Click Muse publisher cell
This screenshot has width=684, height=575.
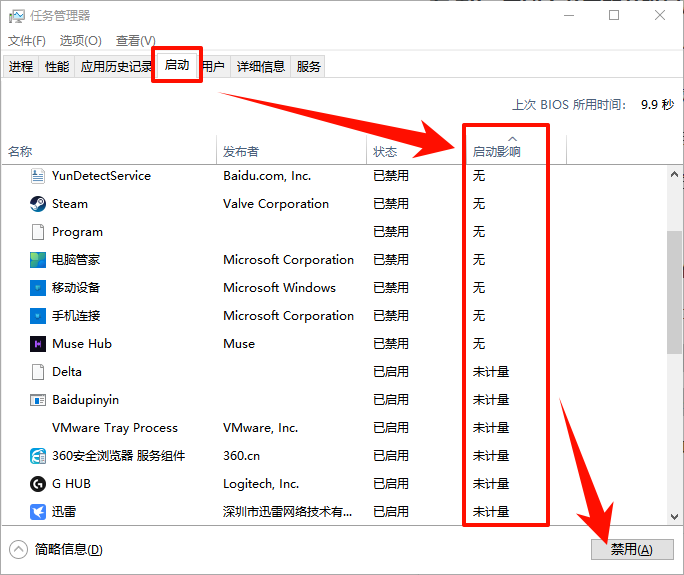click(x=239, y=344)
